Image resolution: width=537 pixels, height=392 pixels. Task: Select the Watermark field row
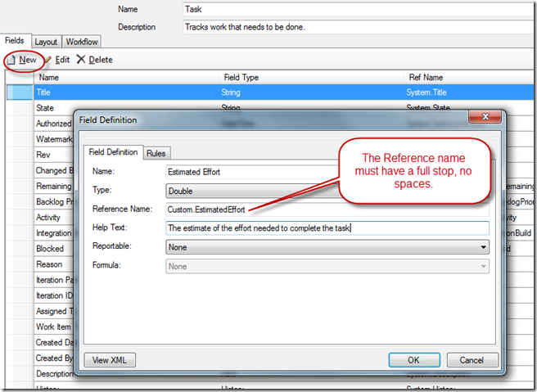tap(54, 139)
